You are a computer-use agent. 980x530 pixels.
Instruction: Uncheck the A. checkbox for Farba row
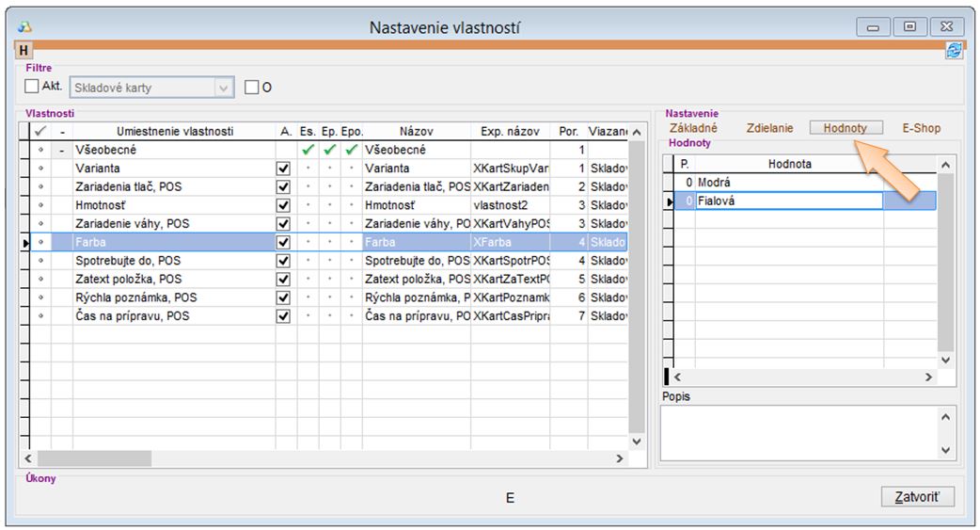pyautogui.click(x=283, y=242)
